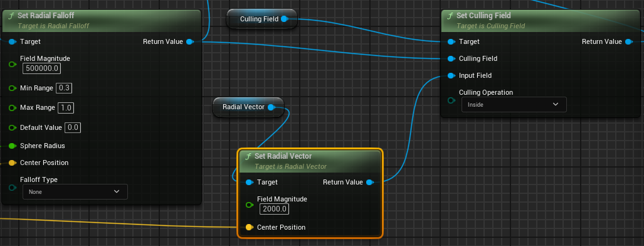
Task: Open the Falloff Type dropdown showing None
Action: [x=75, y=191]
